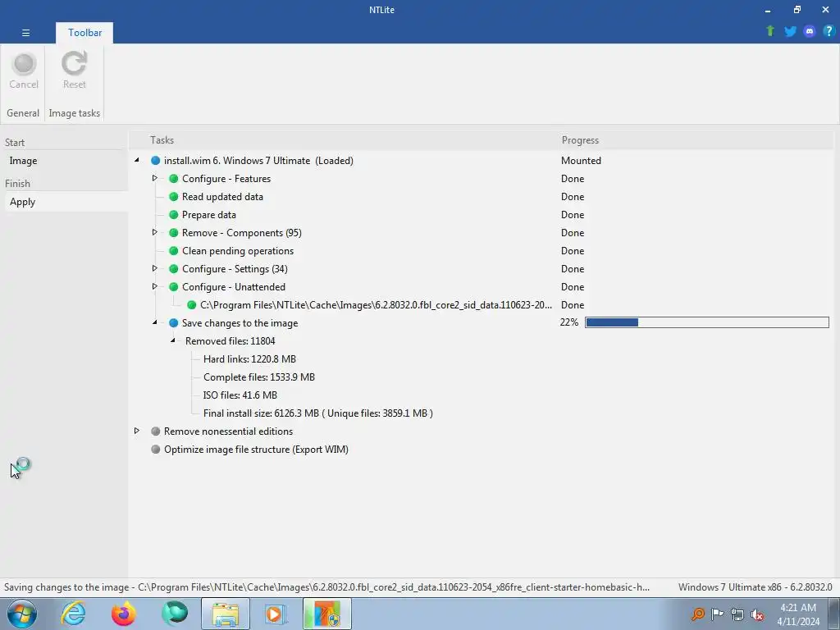
Task: Click gray dot for Optimize image file structure
Action: tap(155, 450)
